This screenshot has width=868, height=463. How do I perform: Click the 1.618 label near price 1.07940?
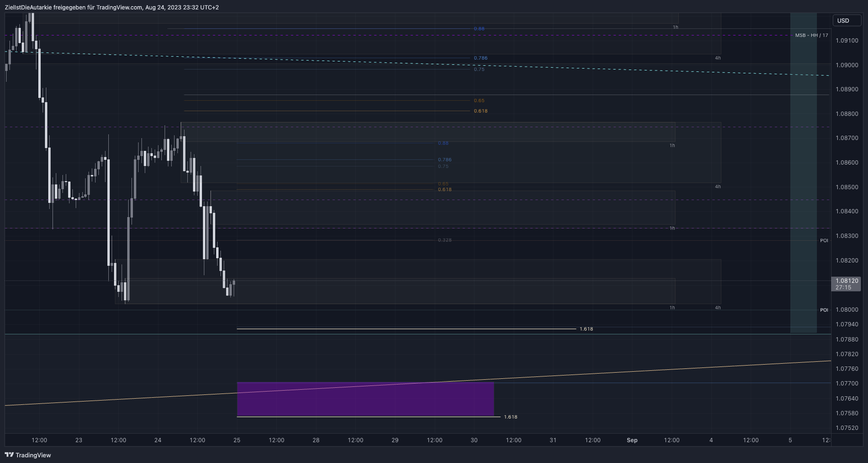pyautogui.click(x=586, y=329)
